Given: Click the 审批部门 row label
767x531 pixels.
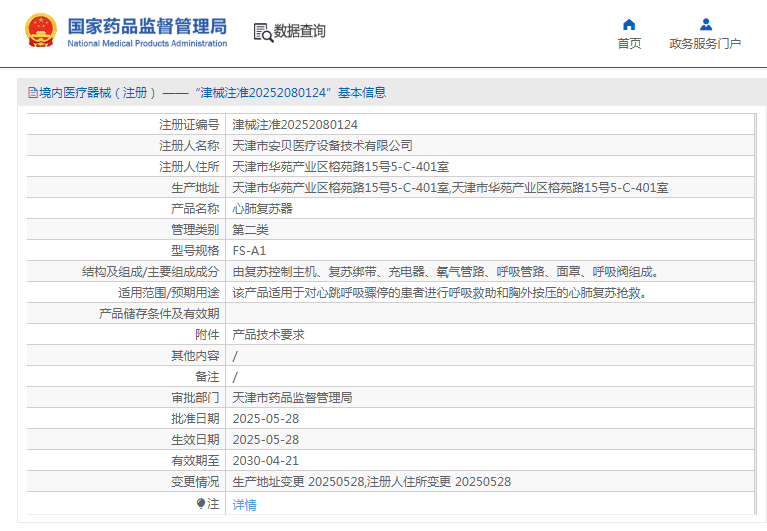Looking at the screenshot, I should click(x=195, y=398).
